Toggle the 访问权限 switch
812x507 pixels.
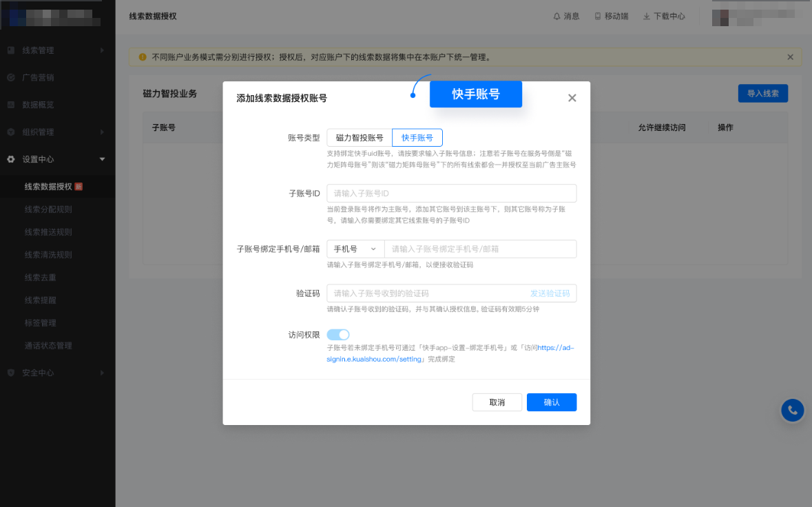pyautogui.click(x=338, y=335)
